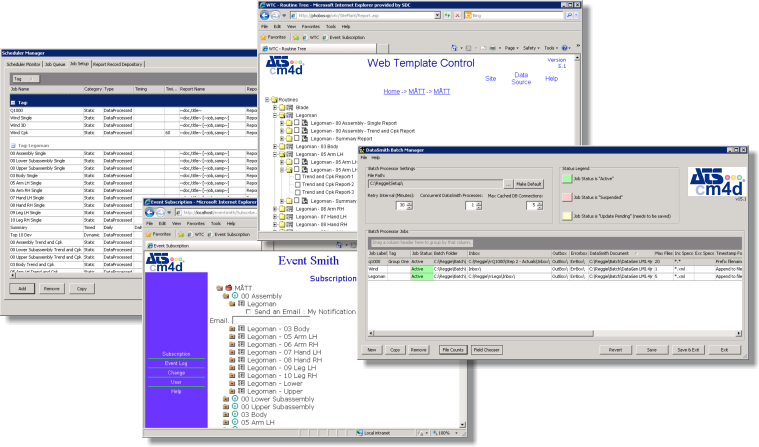The height and width of the screenshot is (447, 759).
Task: Stop loading with red X in WTC browser
Action: point(457,15)
